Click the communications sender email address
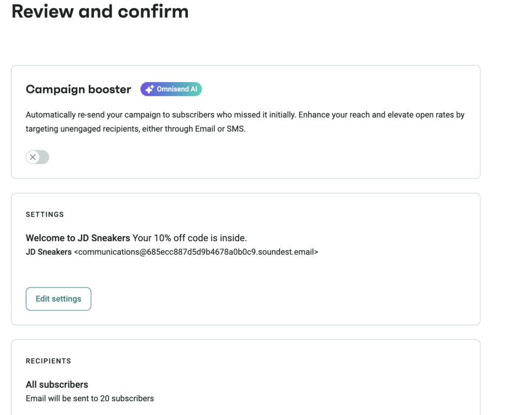Image resolution: width=532 pixels, height=415 pixels. [196, 252]
